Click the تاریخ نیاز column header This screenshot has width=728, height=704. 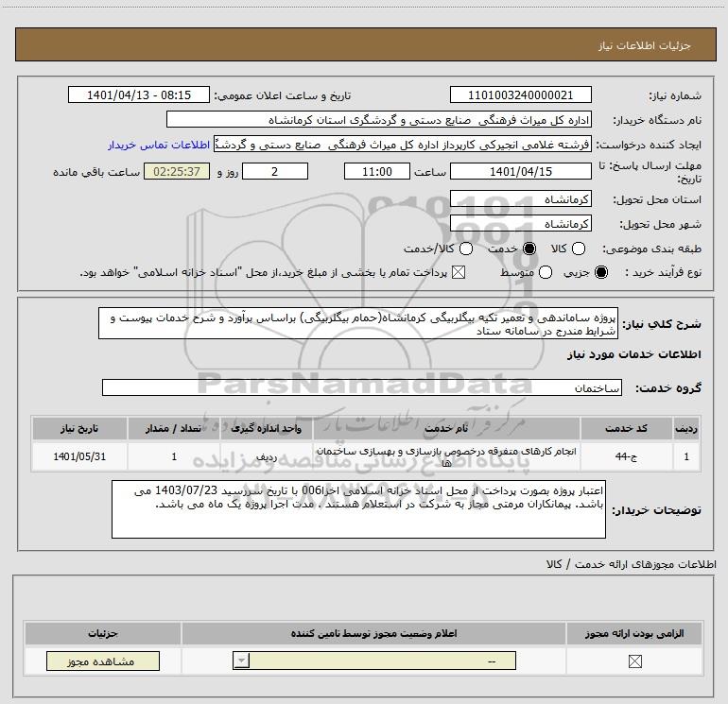coord(79,428)
